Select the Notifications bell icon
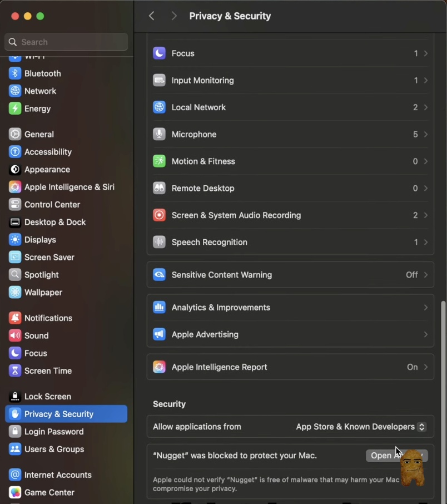The height and width of the screenshot is (504, 447). pos(15,318)
